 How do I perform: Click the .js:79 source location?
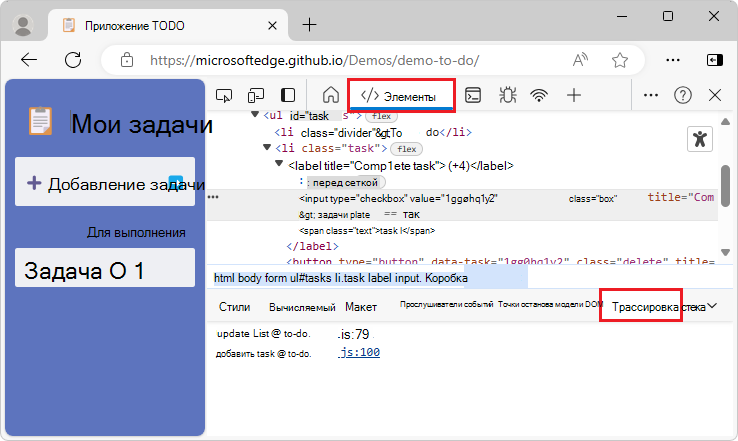(x=353, y=334)
